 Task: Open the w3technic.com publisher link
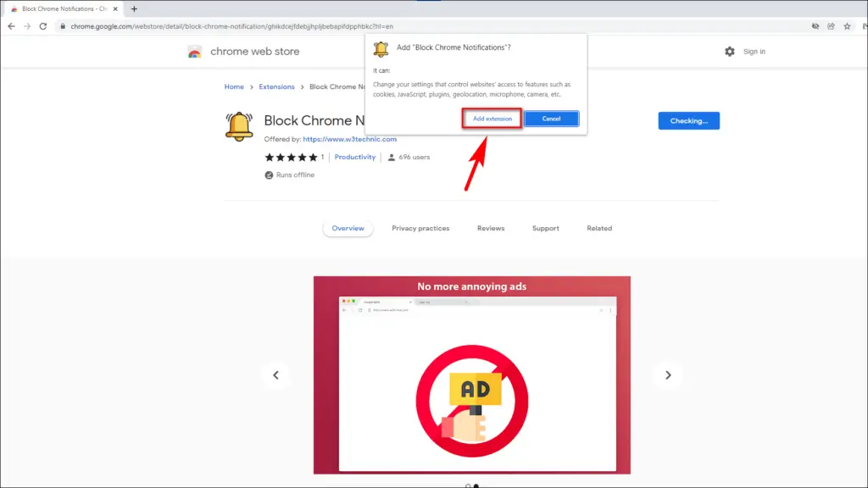pyautogui.click(x=350, y=140)
